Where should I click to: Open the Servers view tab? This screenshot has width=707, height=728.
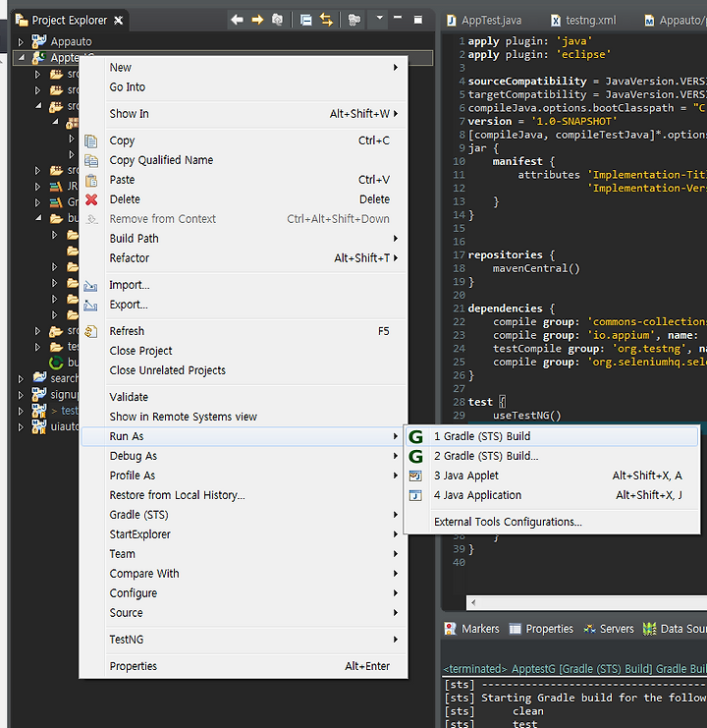click(609, 629)
